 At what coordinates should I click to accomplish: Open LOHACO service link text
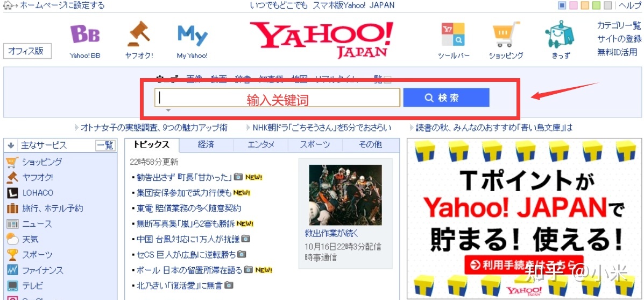38,193
